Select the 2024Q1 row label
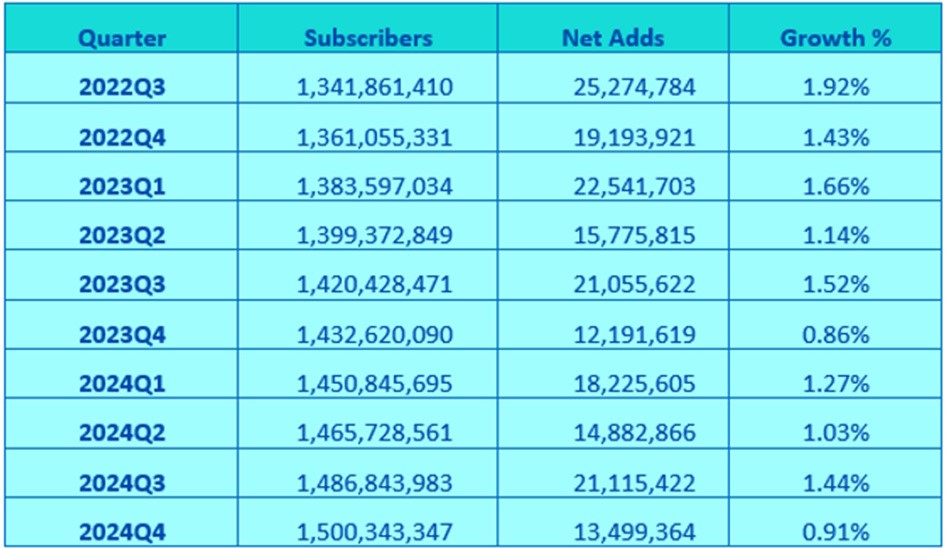This screenshot has width=945, height=548. pos(122,384)
